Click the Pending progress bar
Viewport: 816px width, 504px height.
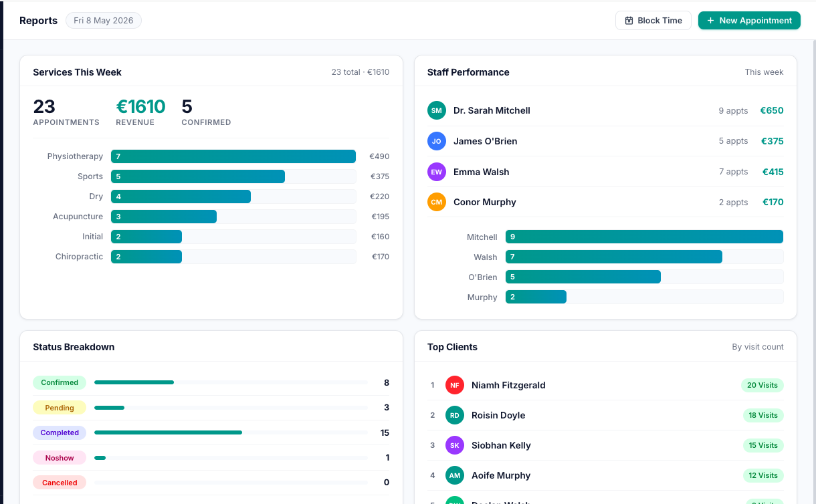tap(231, 408)
